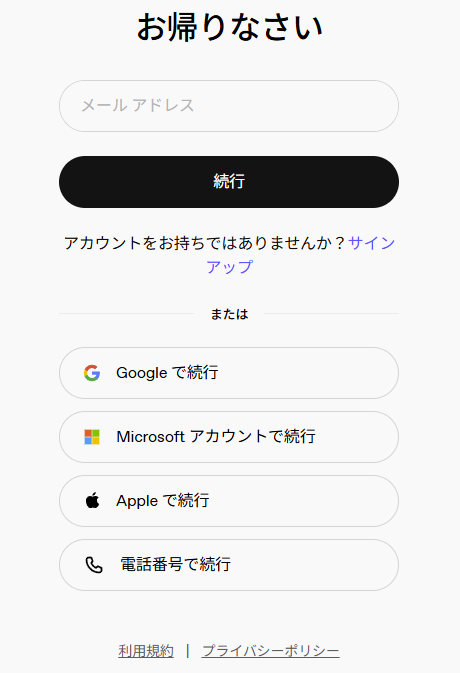
Task: Click the アカウントをお持ちではありませんか？ text
Action: click(205, 243)
